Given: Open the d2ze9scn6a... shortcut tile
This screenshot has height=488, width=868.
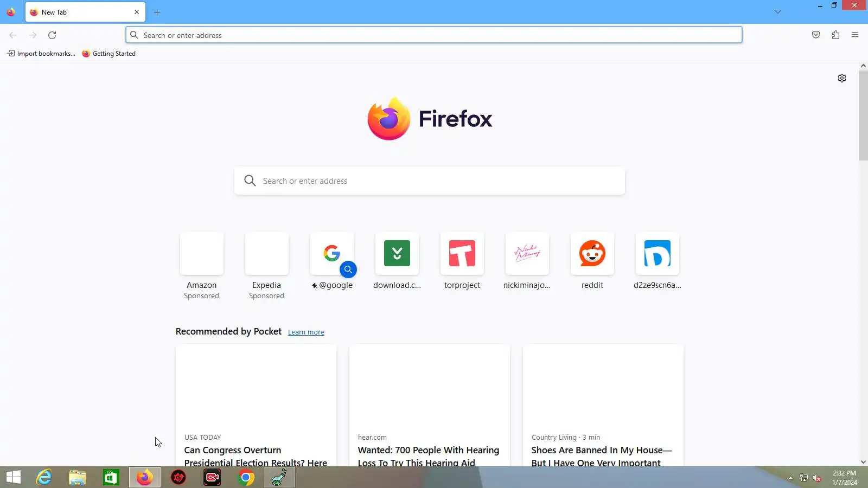Looking at the screenshot, I should (657, 261).
